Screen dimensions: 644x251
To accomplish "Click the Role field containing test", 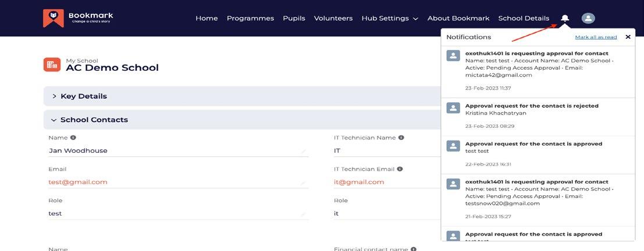I will 178,213.
